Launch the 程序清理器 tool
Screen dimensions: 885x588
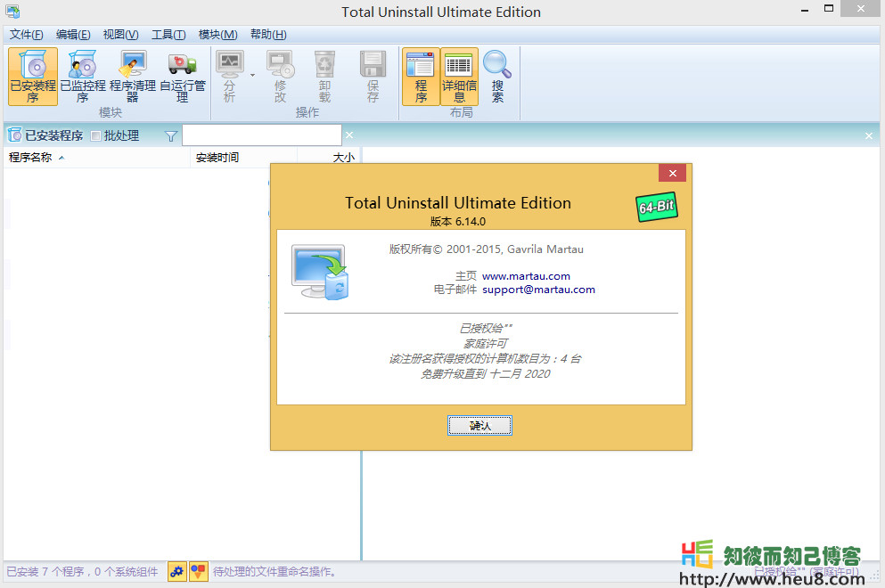[x=132, y=76]
